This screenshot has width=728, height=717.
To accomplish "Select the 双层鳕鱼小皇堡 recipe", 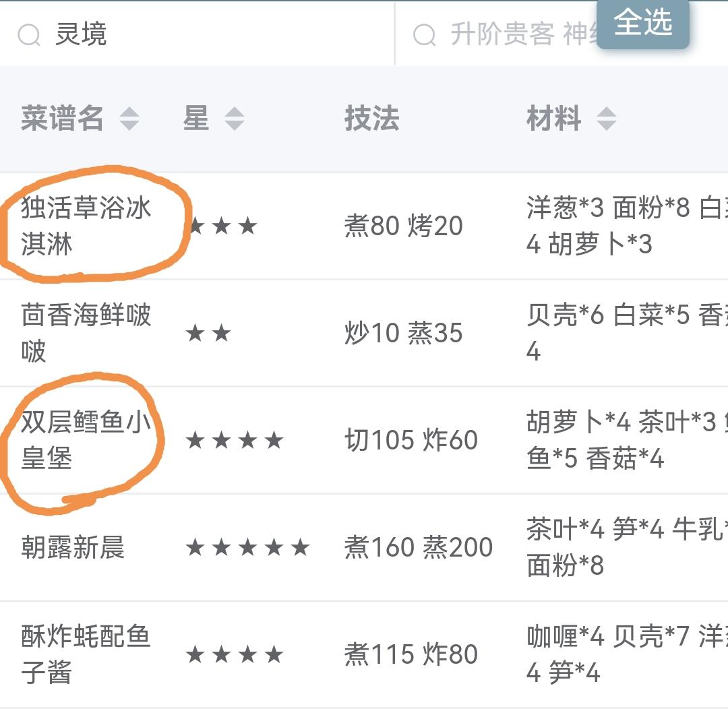I will click(86, 440).
